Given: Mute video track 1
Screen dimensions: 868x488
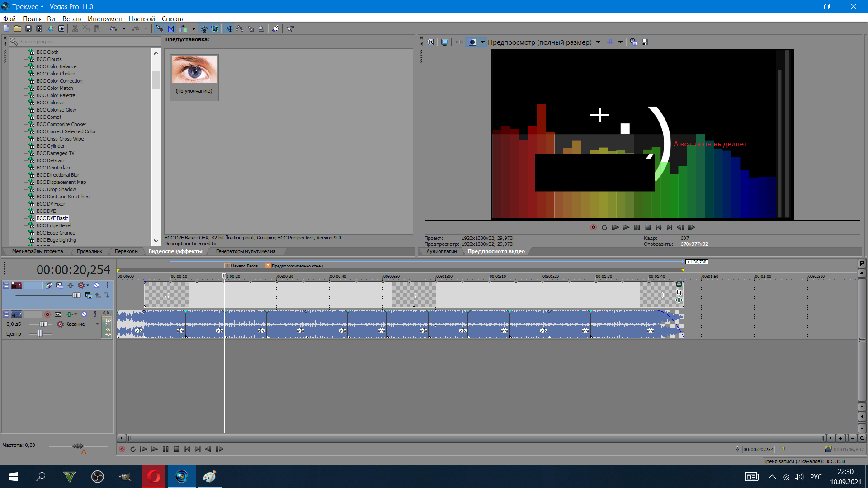Looking at the screenshot, I should 96,286.
